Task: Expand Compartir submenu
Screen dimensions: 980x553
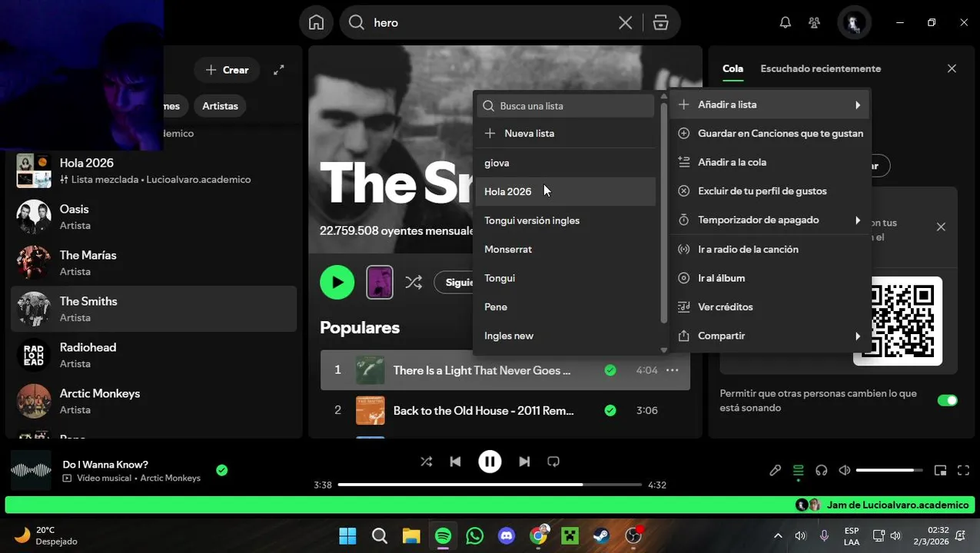Action: click(x=769, y=336)
